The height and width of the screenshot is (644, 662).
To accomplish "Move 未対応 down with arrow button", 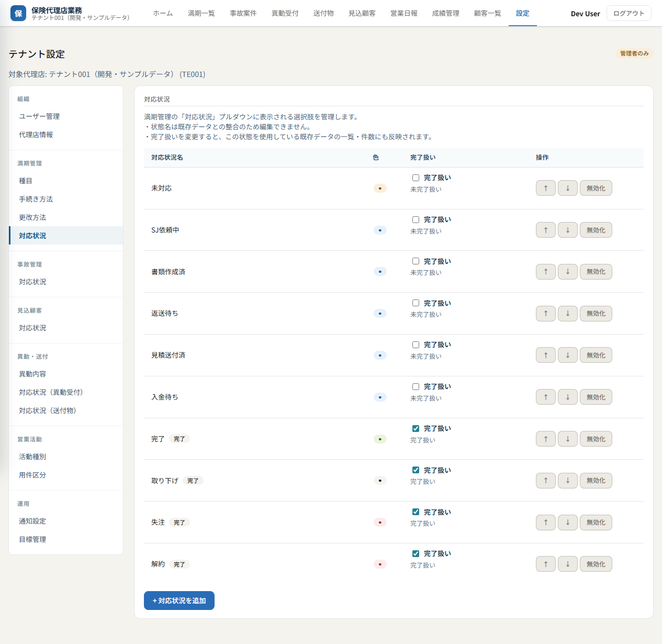I will point(568,188).
